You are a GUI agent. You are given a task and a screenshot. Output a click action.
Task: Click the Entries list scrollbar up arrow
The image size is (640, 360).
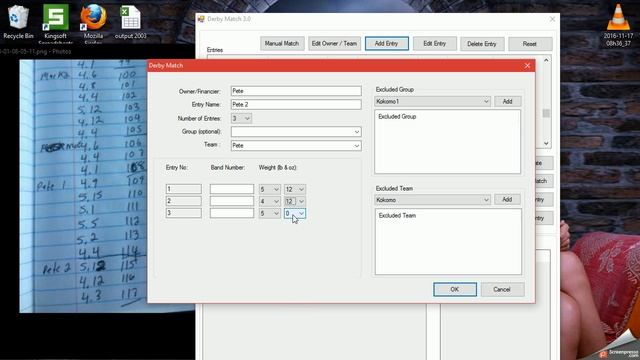[x=546, y=60]
